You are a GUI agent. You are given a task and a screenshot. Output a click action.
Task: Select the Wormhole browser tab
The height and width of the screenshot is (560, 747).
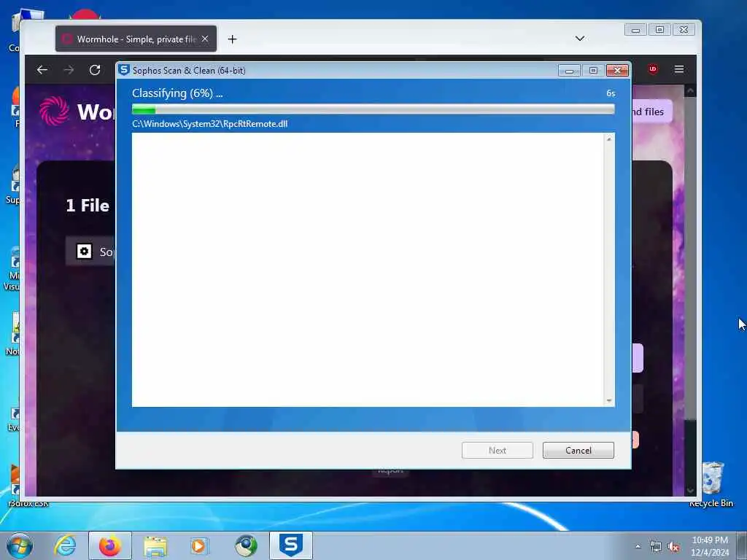click(136, 39)
